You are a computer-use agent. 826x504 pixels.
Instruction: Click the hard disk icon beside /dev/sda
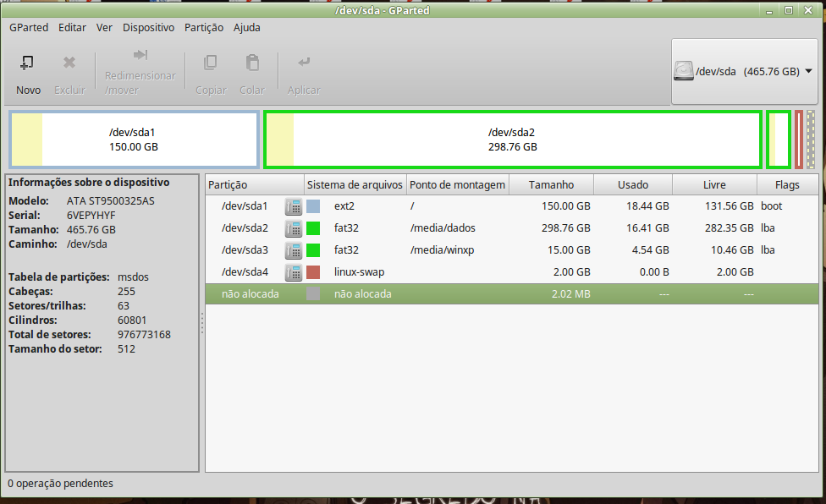point(684,71)
